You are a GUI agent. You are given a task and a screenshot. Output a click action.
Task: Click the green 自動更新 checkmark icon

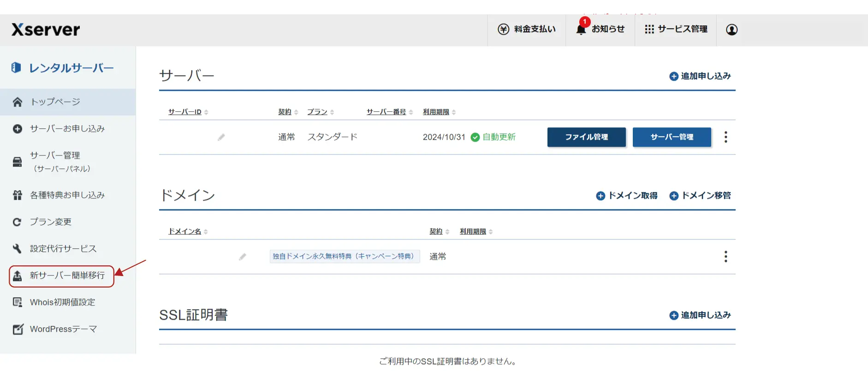click(x=475, y=137)
